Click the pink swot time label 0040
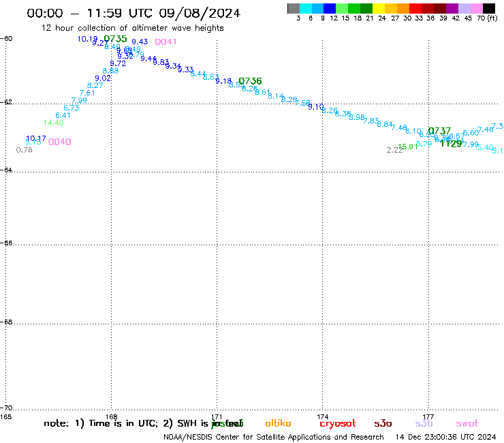 [x=60, y=142]
